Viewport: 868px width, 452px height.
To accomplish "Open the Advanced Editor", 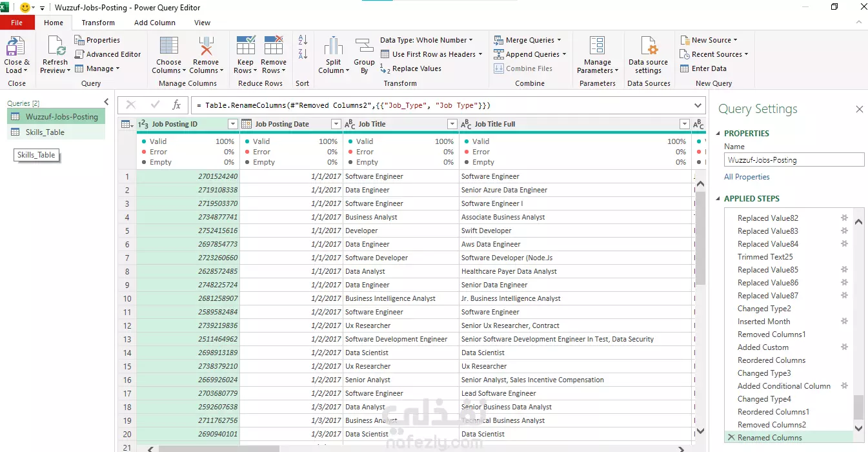I will click(108, 54).
